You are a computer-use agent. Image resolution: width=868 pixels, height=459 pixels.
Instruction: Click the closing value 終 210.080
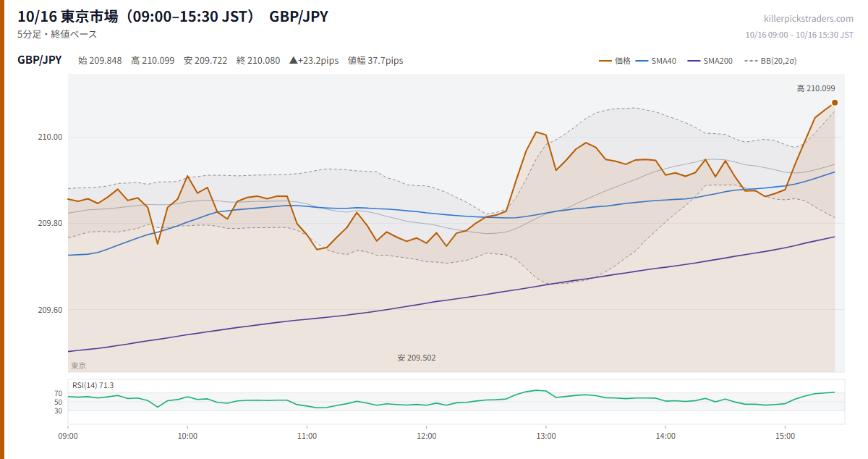pos(258,61)
